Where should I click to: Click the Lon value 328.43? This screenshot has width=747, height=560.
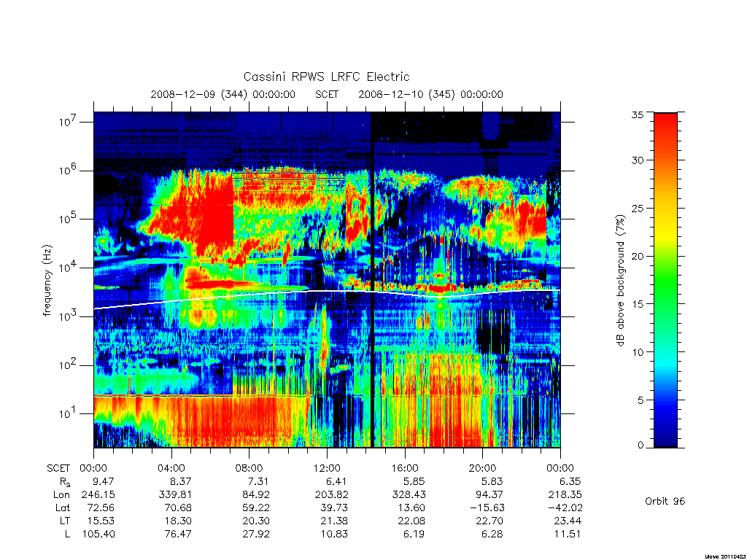409,495
